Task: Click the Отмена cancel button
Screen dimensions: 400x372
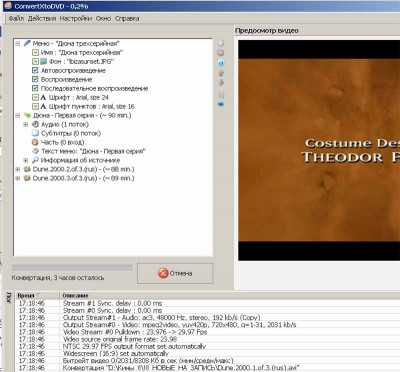Action: pos(175,273)
